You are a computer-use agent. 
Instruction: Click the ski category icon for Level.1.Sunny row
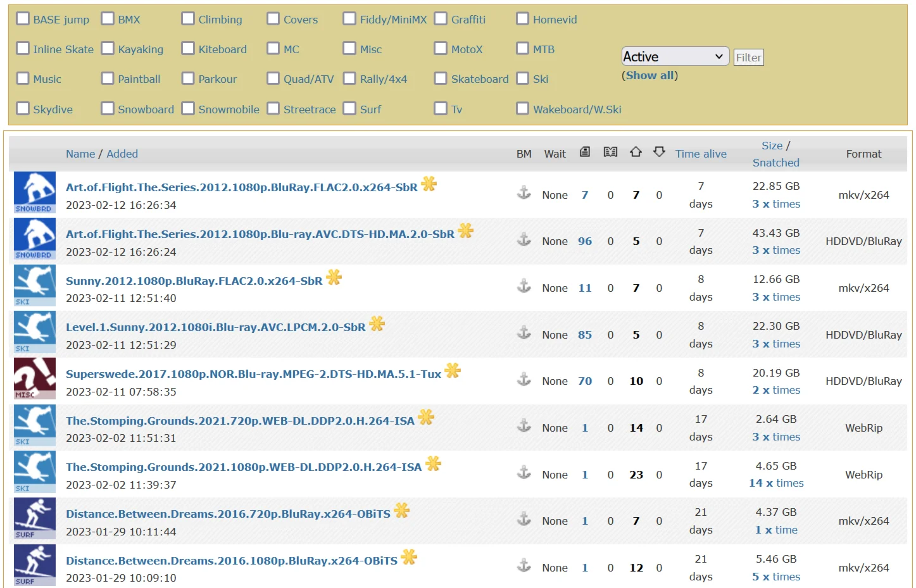coord(35,332)
